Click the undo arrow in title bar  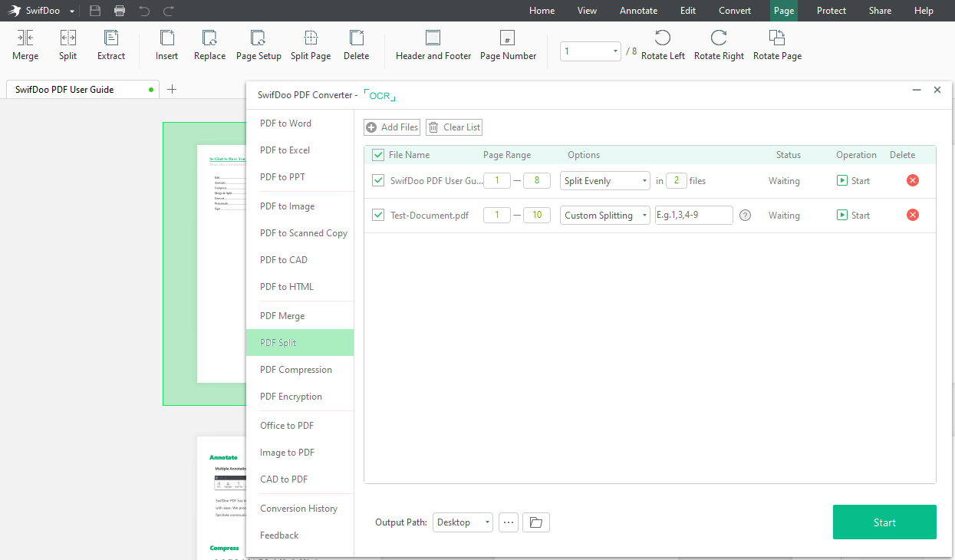point(144,11)
